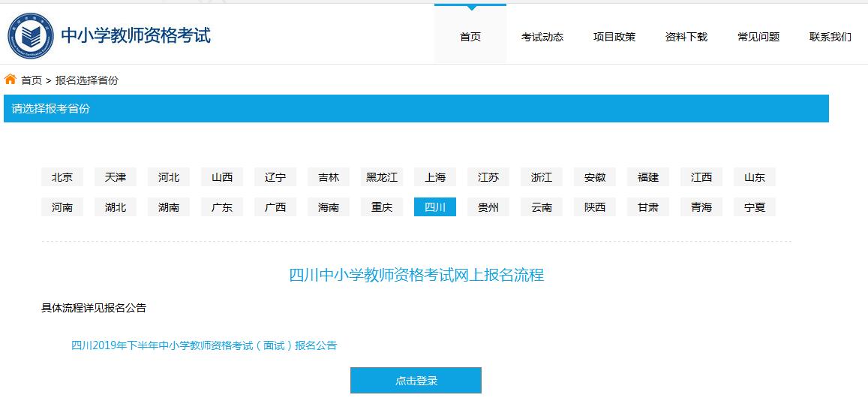Choose 重庆 as the exam province
The image size is (868, 413).
coord(382,207)
